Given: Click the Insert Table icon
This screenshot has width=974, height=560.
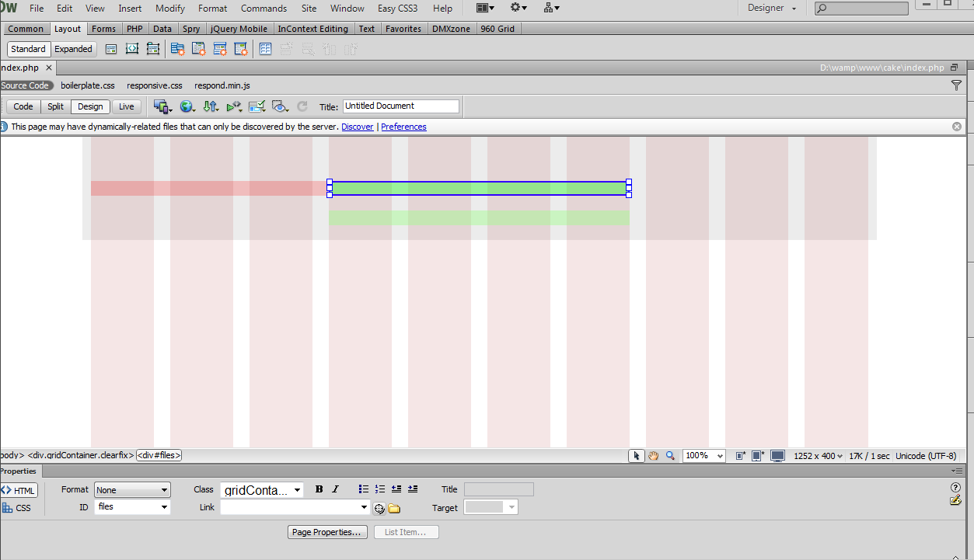Looking at the screenshot, I should [x=266, y=49].
